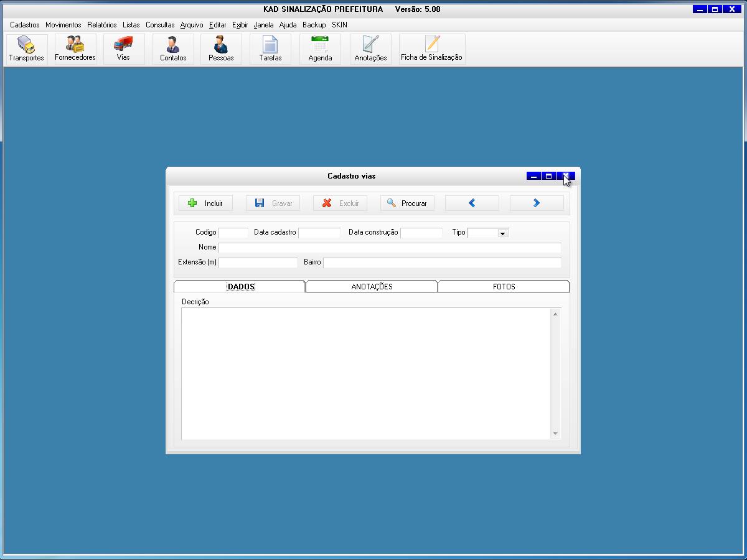
Task: Switch to the ANOTAÇÕES tab
Action: pyautogui.click(x=372, y=287)
